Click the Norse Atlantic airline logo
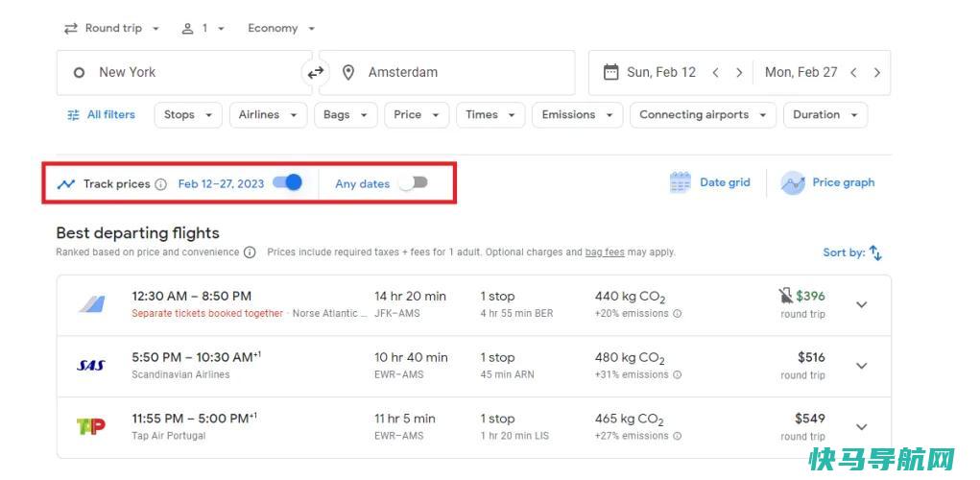 (x=92, y=304)
